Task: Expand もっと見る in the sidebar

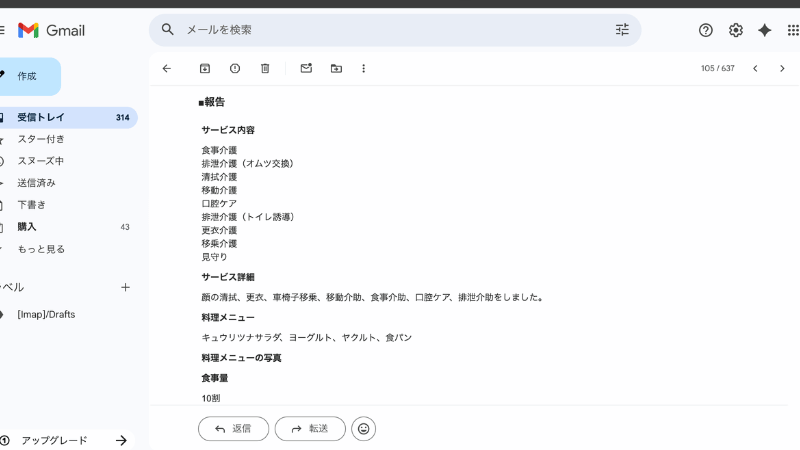Action: click(41, 249)
